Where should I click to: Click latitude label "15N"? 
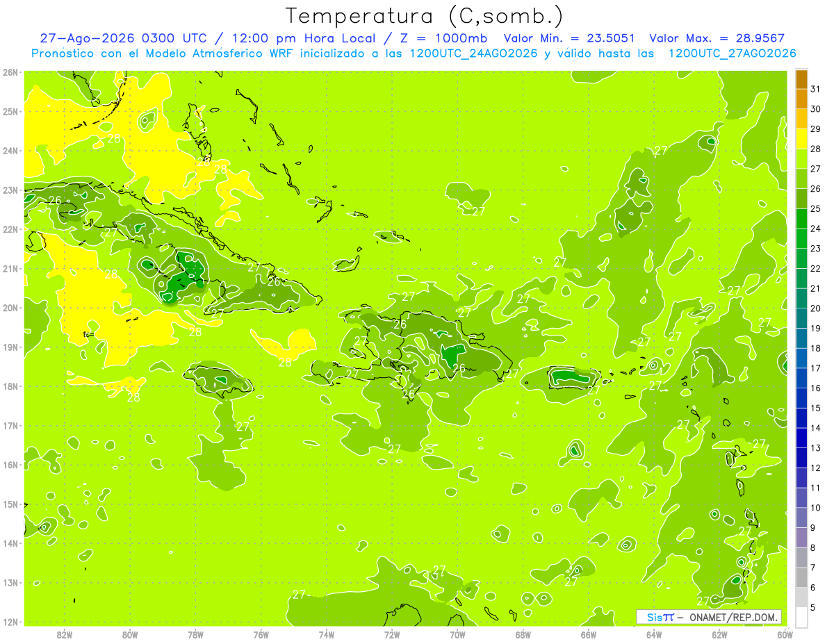point(10,504)
